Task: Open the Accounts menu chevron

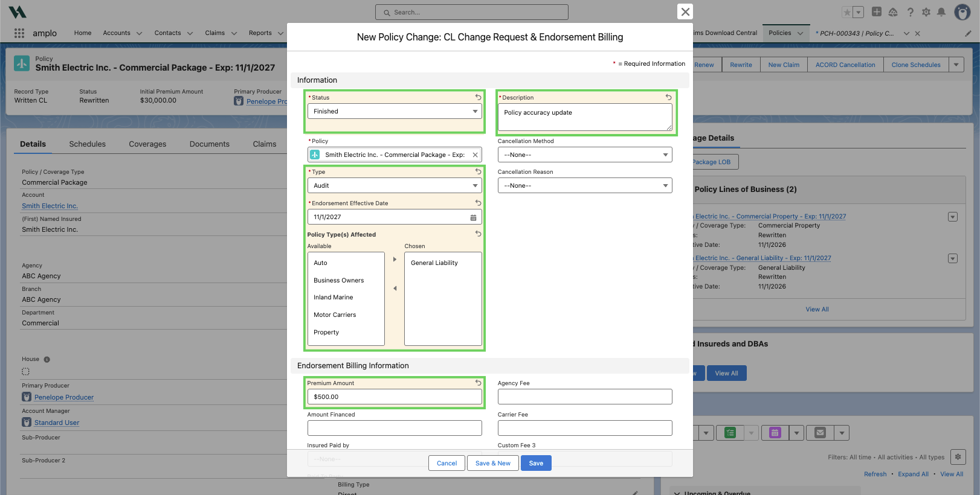Action: pyautogui.click(x=139, y=33)
